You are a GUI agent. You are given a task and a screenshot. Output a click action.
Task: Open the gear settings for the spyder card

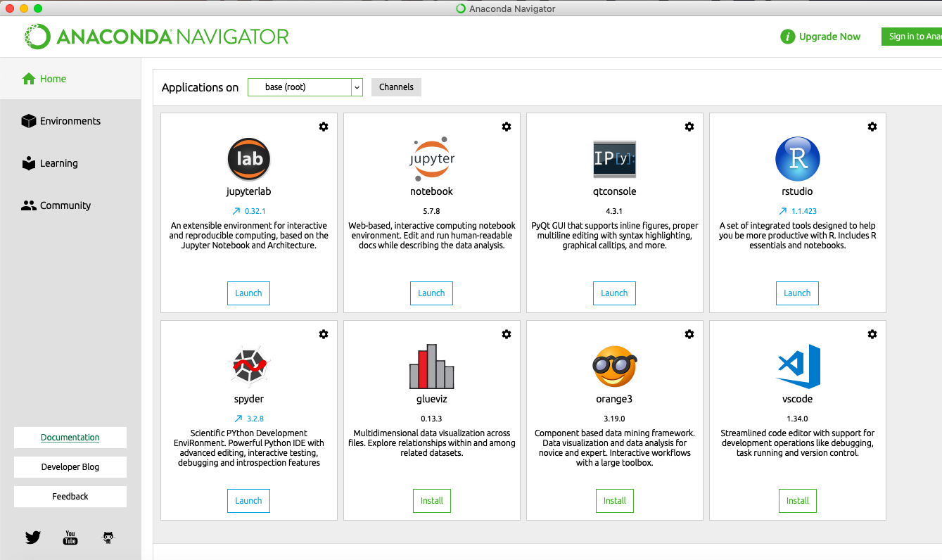point(324,334)
